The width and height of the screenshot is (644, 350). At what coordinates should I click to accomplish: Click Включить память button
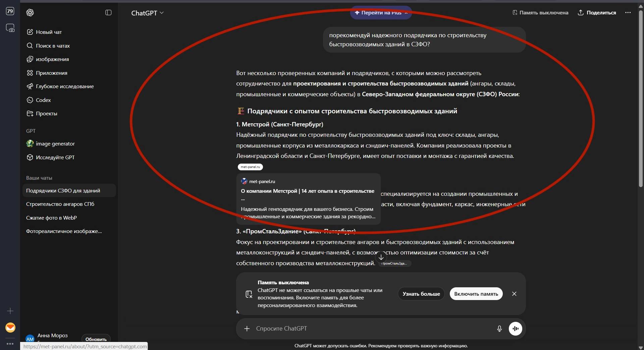point(476,294)
